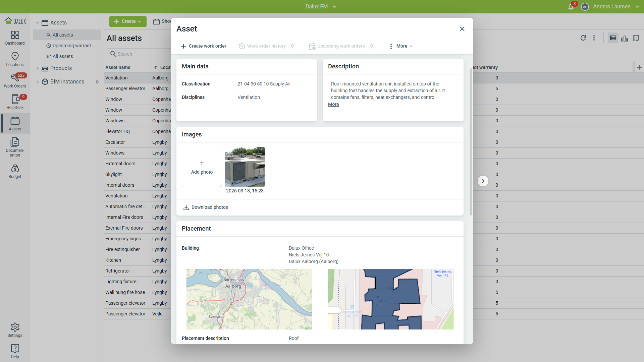Select Passenger elevator Aalborg row

[138, 88]
